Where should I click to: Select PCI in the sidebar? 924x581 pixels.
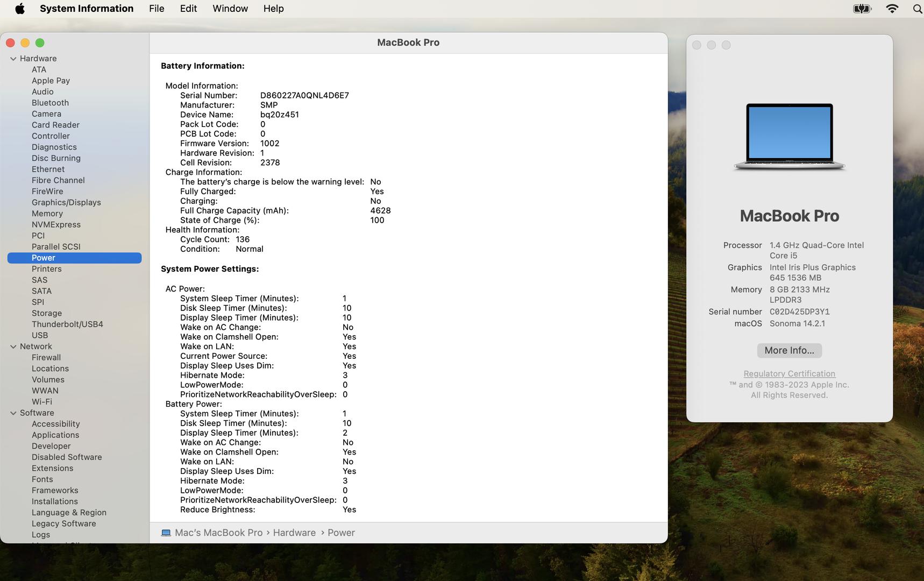click(x=38, y=236)
